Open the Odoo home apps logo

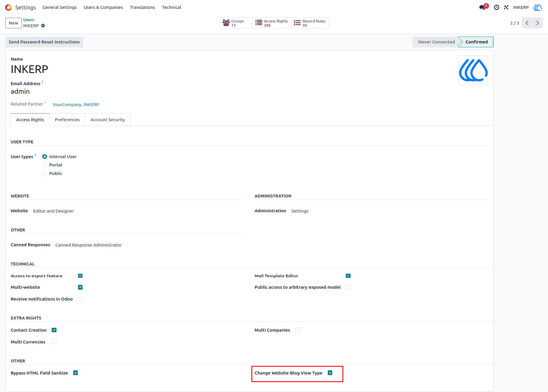pyautogui.click(x=8, y=7)
